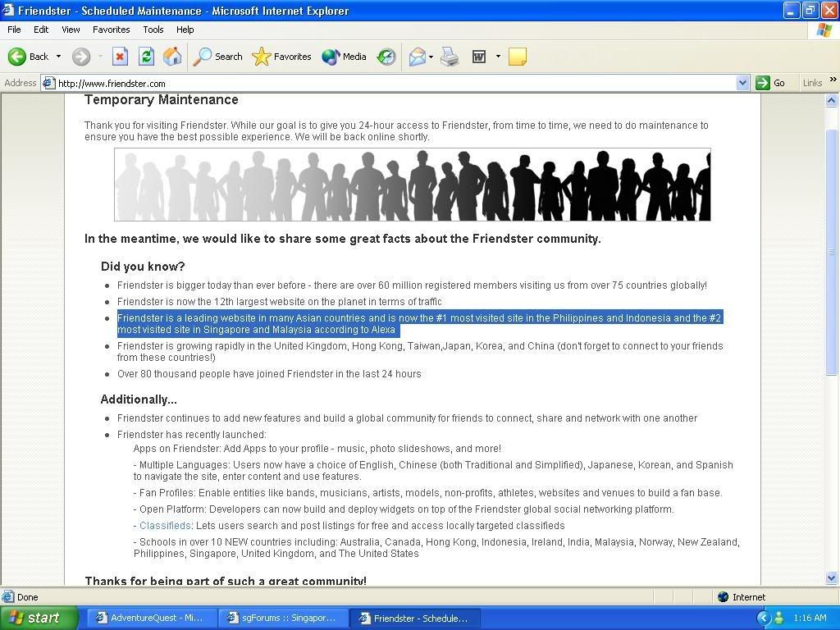The width and height of the screenshot is (840, 630).
Task: Click the messenger icon in system tray
Action: coord(779,618)
